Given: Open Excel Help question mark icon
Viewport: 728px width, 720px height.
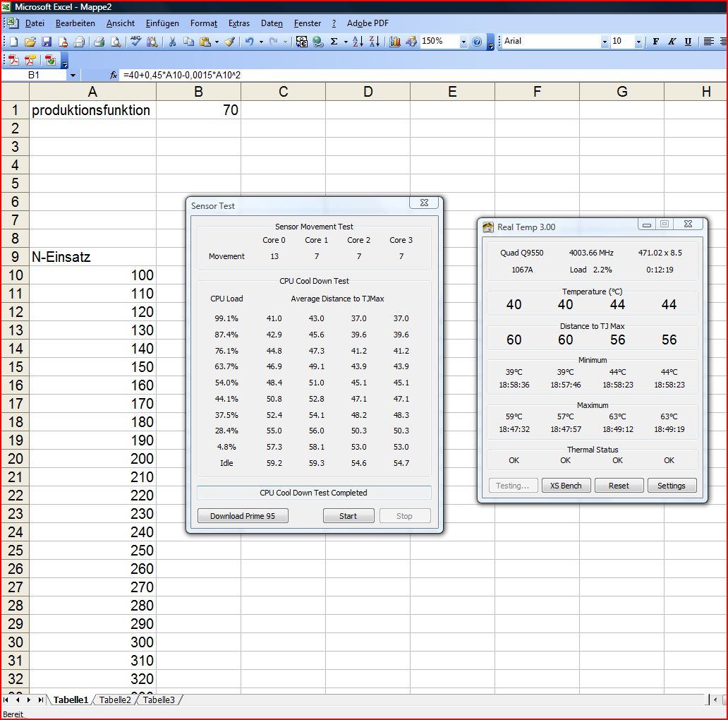Looking at the screenshot, I should [x=477, y=42].
